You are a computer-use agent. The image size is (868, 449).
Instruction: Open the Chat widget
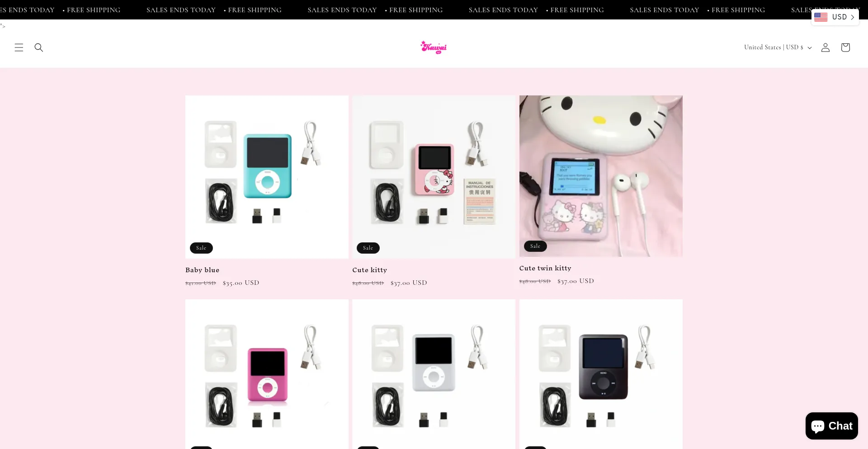(x=832, y=426)
